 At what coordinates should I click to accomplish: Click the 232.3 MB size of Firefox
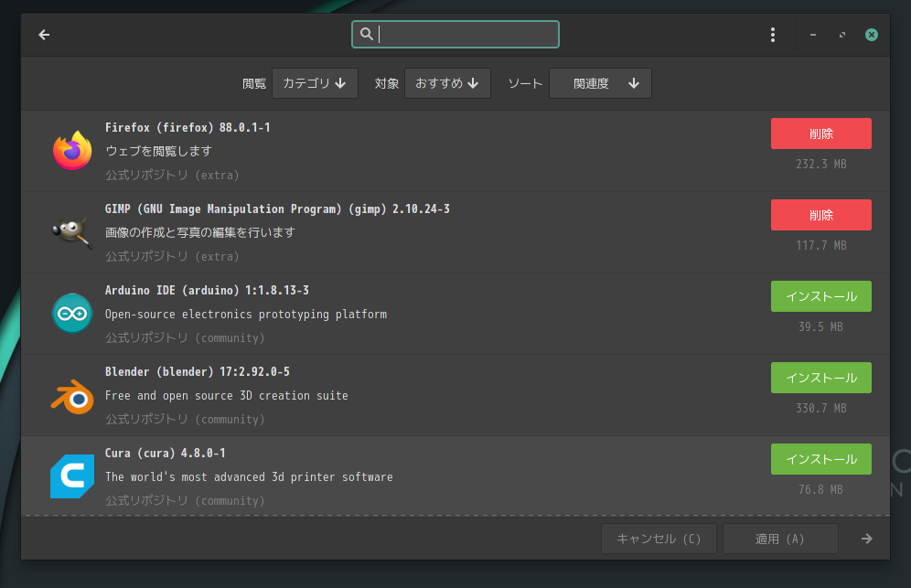point(821,164)
